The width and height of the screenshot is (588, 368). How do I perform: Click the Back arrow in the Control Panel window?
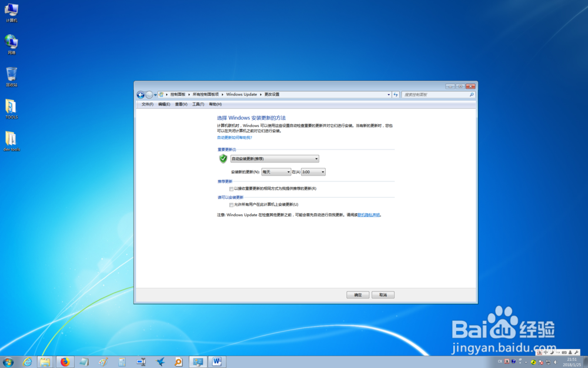[141, 95]
